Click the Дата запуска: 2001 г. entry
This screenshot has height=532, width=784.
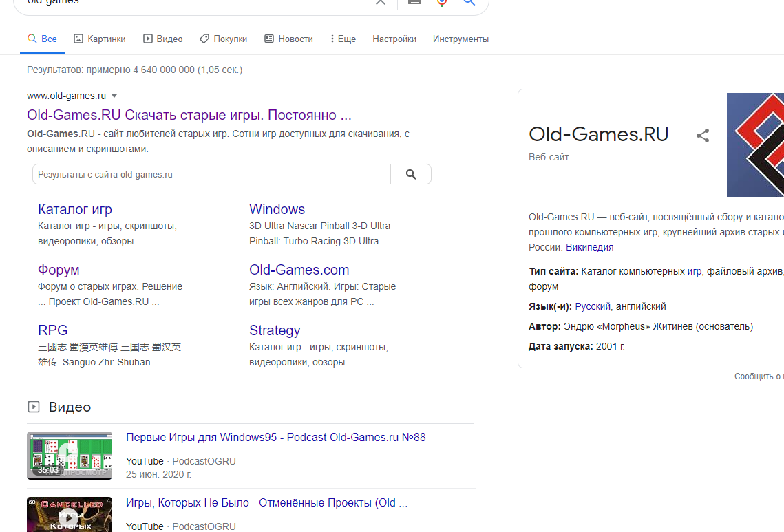577,346
